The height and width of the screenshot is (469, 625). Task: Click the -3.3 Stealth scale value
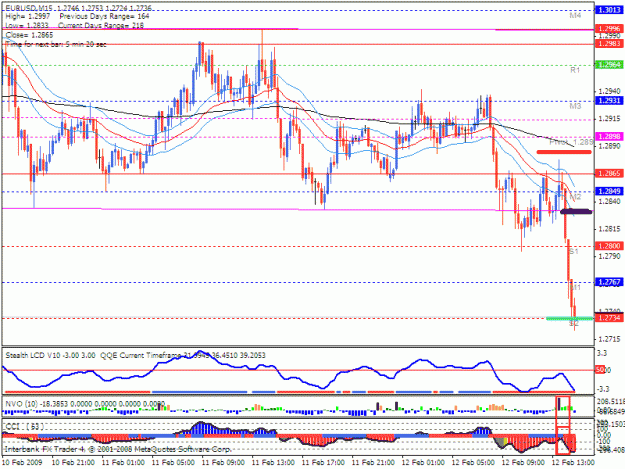pos(603,389)
